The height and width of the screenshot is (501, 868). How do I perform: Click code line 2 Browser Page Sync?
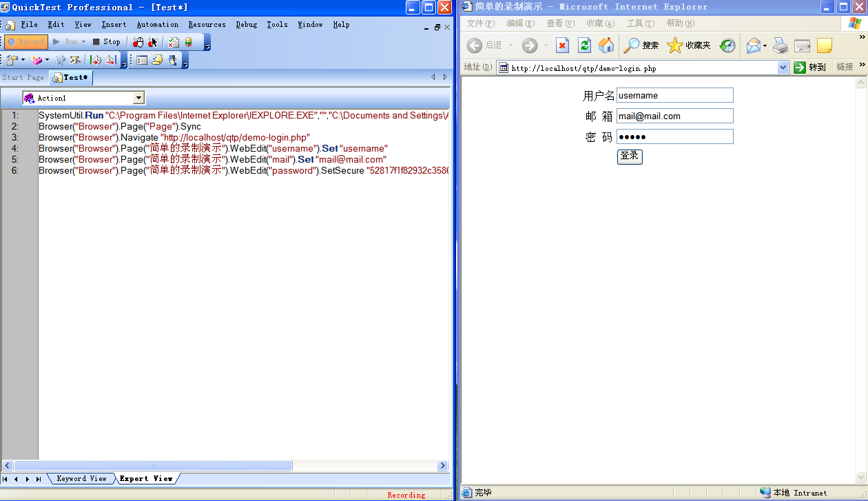(x=120, y=126)
